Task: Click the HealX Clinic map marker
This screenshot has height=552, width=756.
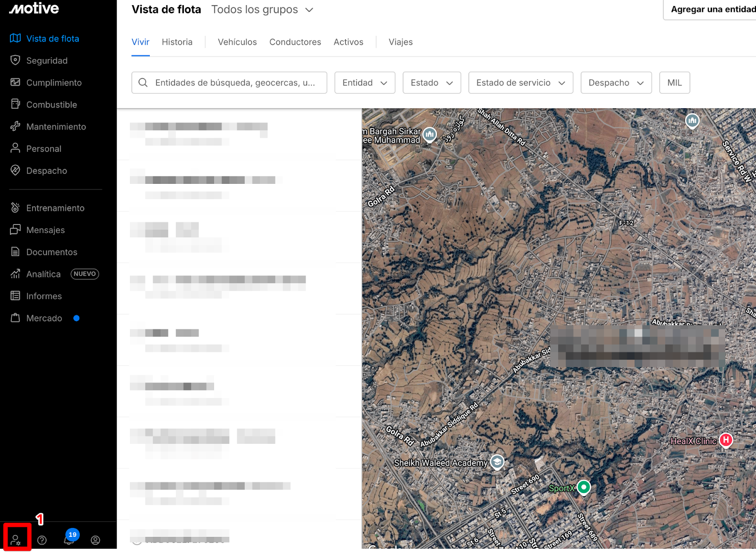Action: pos(726,440)
